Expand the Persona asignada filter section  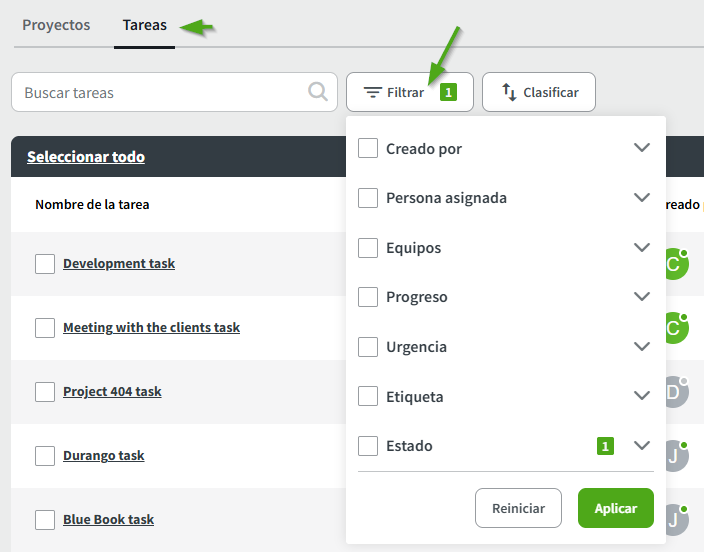(642, 198)
